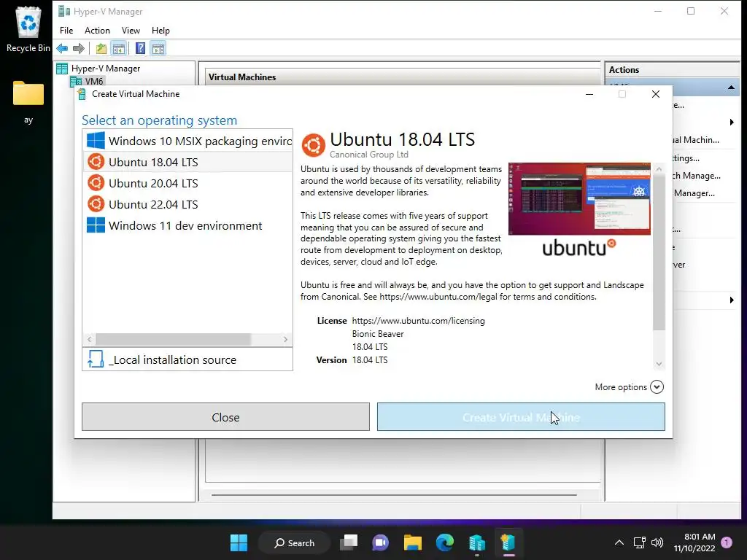Click the Ubuntu desktop preview screenshot
Viewport: 747px width, 560px height.
579,198
